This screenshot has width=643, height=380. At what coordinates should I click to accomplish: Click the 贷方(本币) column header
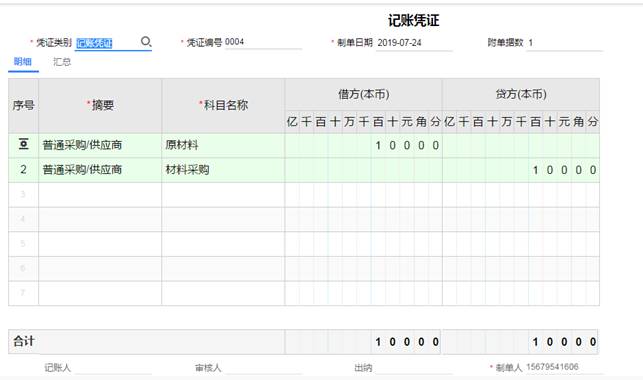point(521,94)
